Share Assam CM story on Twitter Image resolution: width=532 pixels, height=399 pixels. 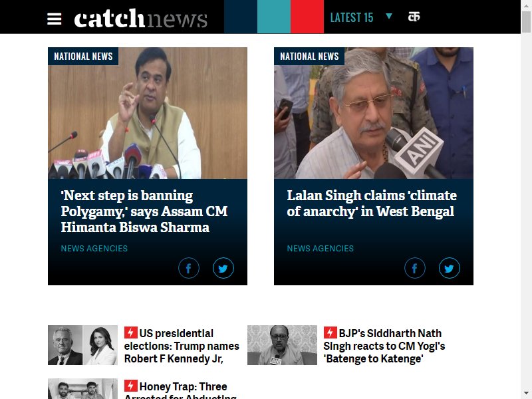pos(223,268)
